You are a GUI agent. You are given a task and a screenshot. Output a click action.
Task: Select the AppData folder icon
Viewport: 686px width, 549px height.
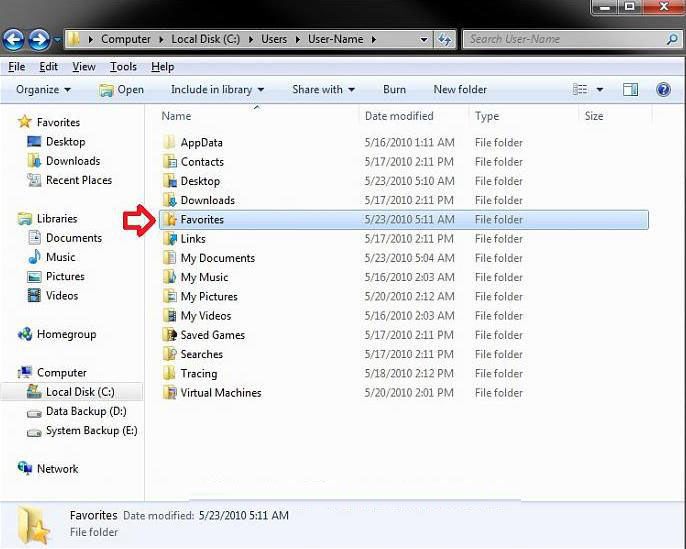click(x=169, y=142)
